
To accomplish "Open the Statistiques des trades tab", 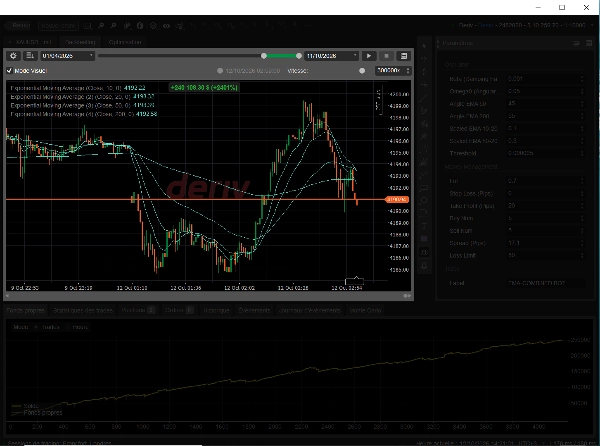I will coord(83,310).
